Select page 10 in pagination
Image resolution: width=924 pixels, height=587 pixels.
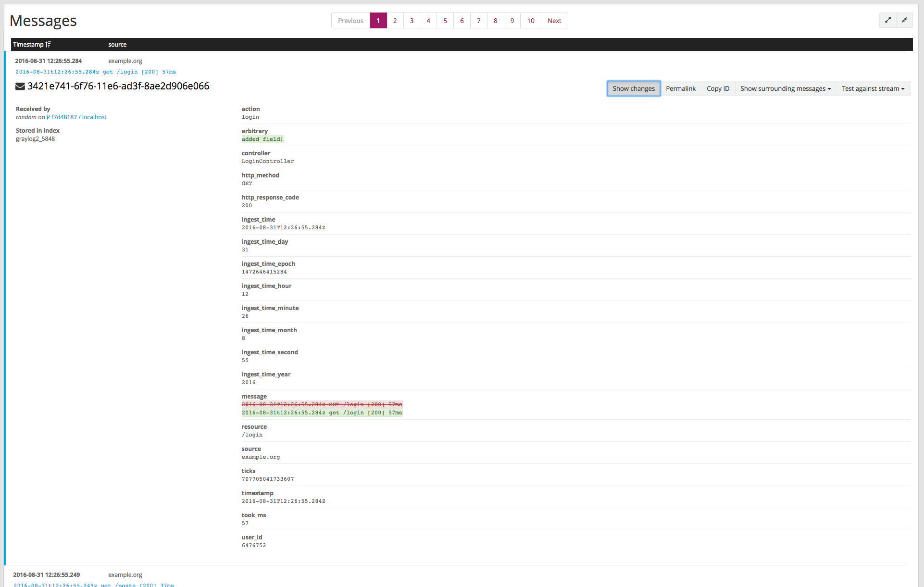(531, 21)
